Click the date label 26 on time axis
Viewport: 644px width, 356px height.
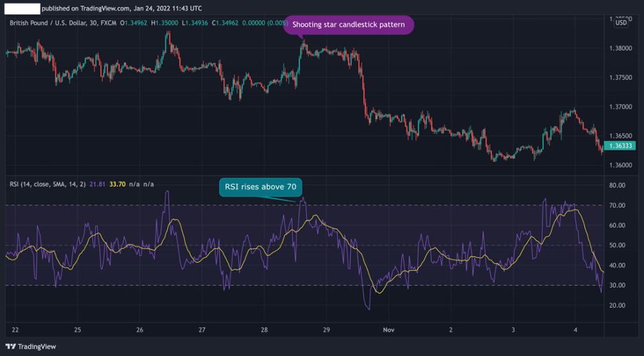point(140,330)
